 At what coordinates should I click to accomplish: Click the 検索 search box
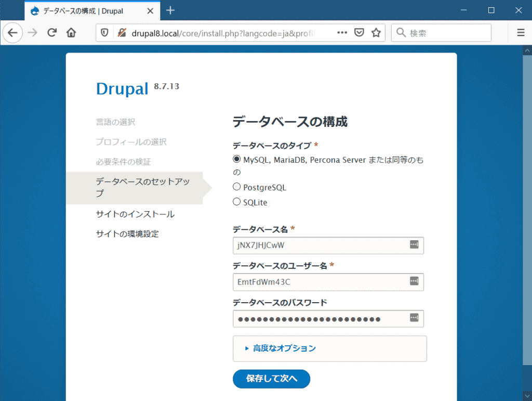click(441, 33)
